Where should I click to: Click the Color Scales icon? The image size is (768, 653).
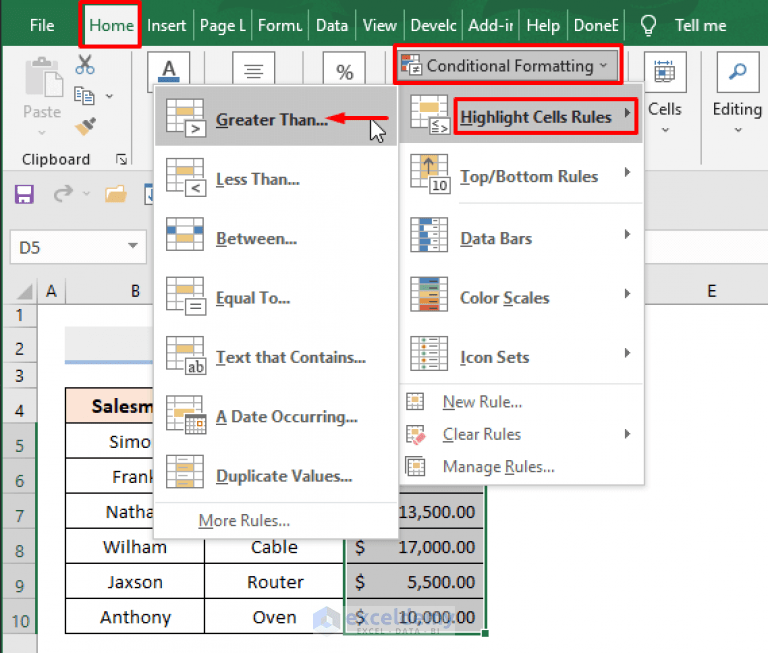(x=429, y=294)
